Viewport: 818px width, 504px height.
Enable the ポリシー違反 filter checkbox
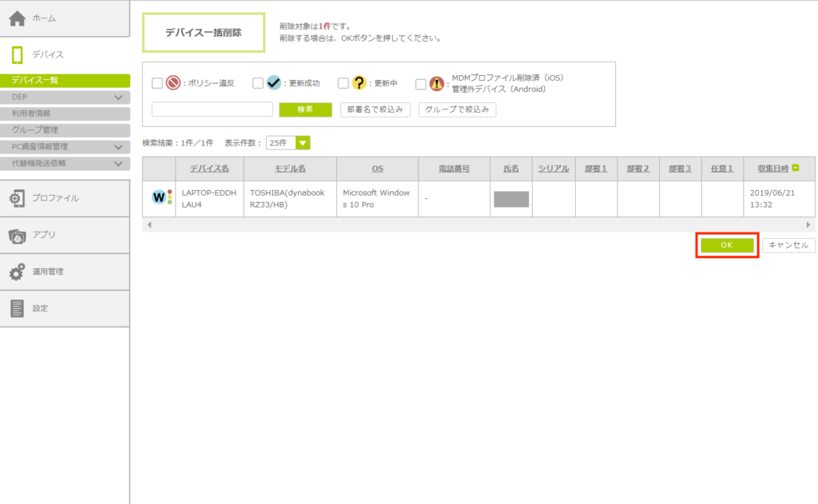coord(157,83)
